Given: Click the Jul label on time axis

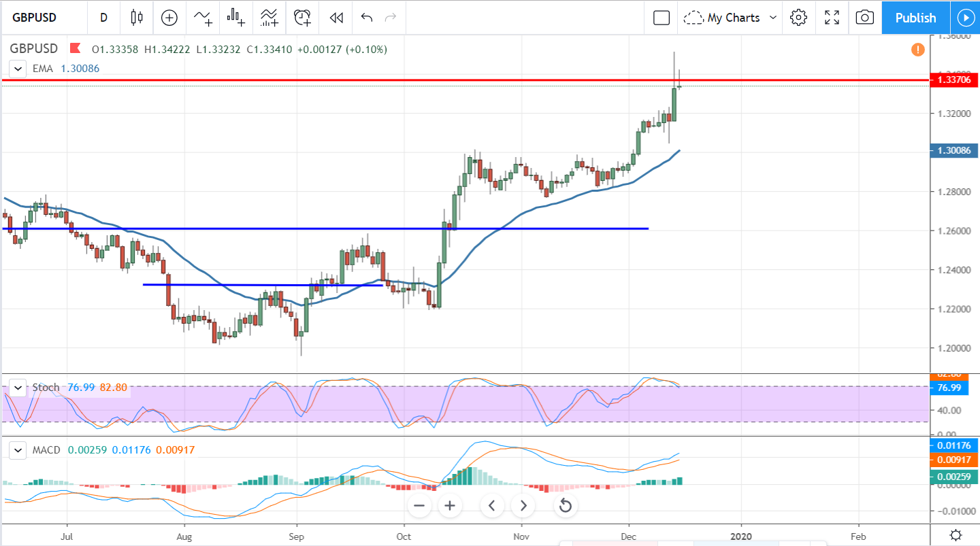Looking at the screenshot, I should (x=67, y=535).
